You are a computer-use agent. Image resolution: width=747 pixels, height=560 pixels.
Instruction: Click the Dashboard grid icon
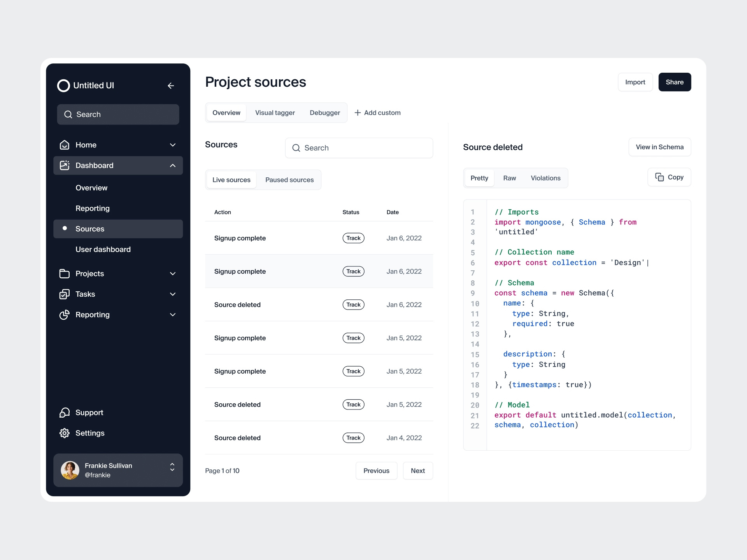[65, 165]
